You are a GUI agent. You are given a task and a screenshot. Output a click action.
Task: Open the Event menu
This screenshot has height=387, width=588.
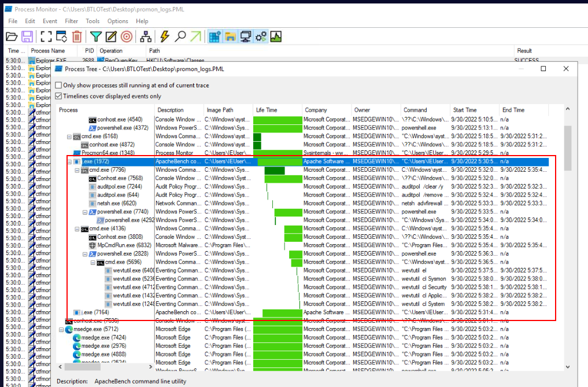(50, 21)
